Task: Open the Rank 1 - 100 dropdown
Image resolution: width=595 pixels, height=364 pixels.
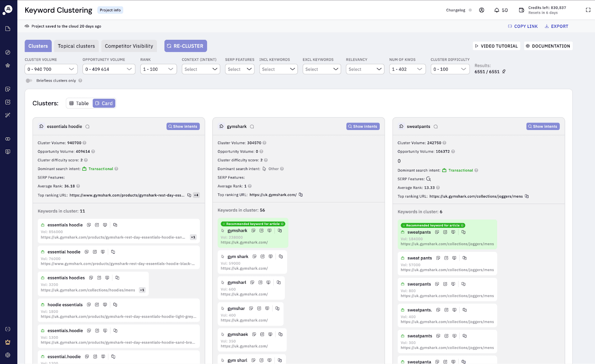Action: tap(158, 69)
